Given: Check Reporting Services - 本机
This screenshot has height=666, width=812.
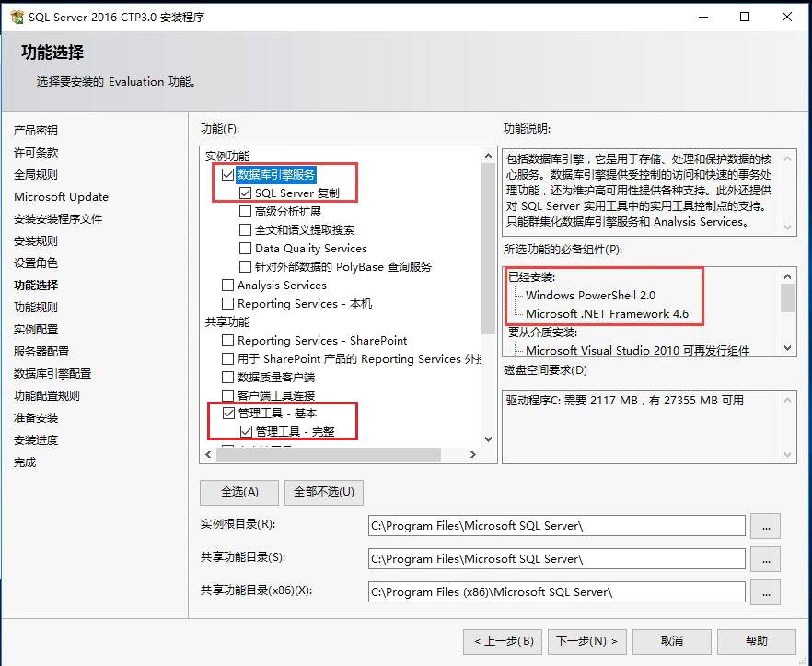Looking at the screenshot, I should [226, 304].
